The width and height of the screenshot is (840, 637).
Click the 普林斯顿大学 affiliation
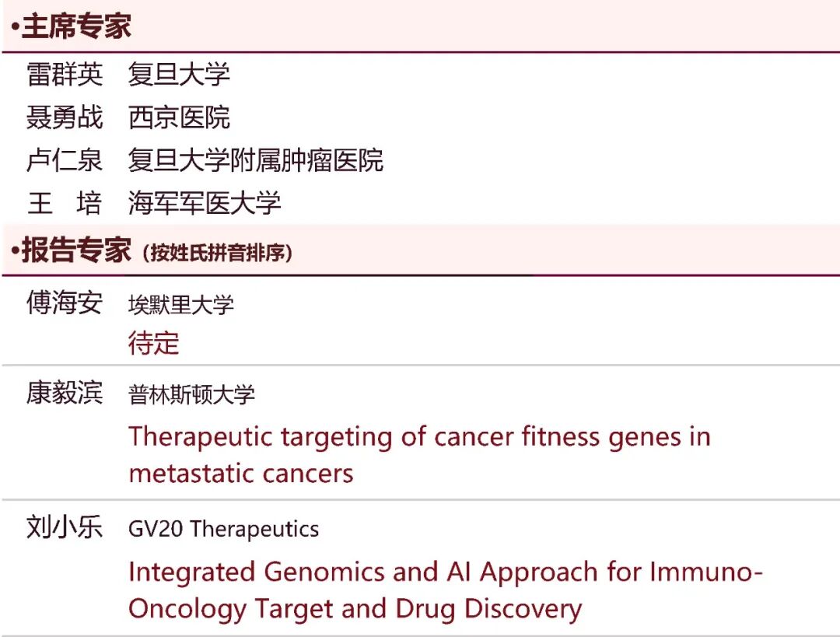click(x=191, y=395)
